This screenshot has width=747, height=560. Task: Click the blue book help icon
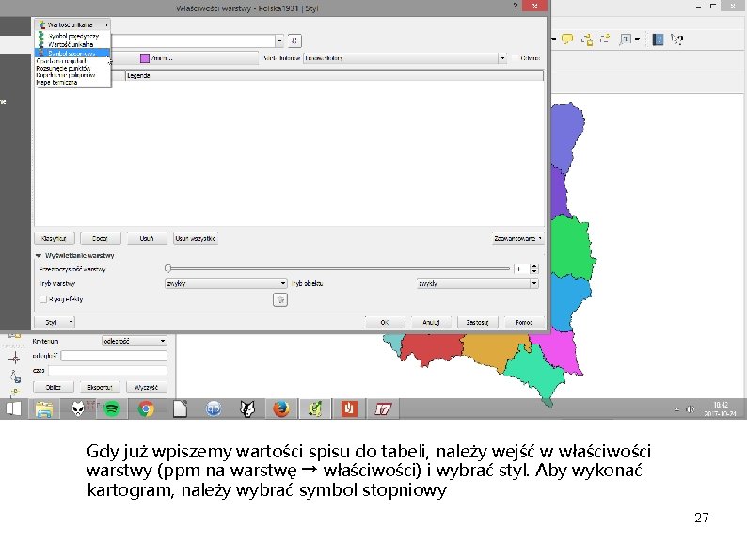(658, 40)
